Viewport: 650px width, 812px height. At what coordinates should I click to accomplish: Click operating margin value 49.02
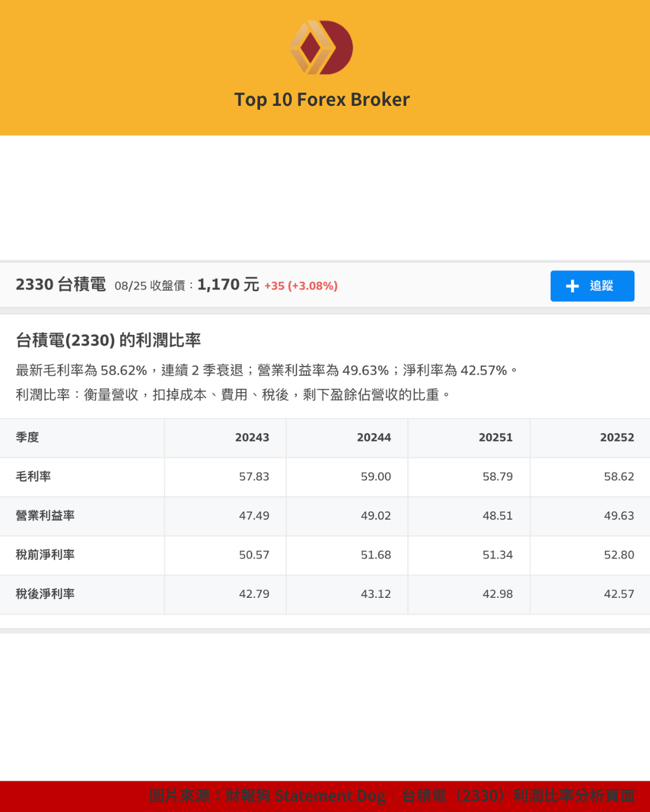pos(376,516)
